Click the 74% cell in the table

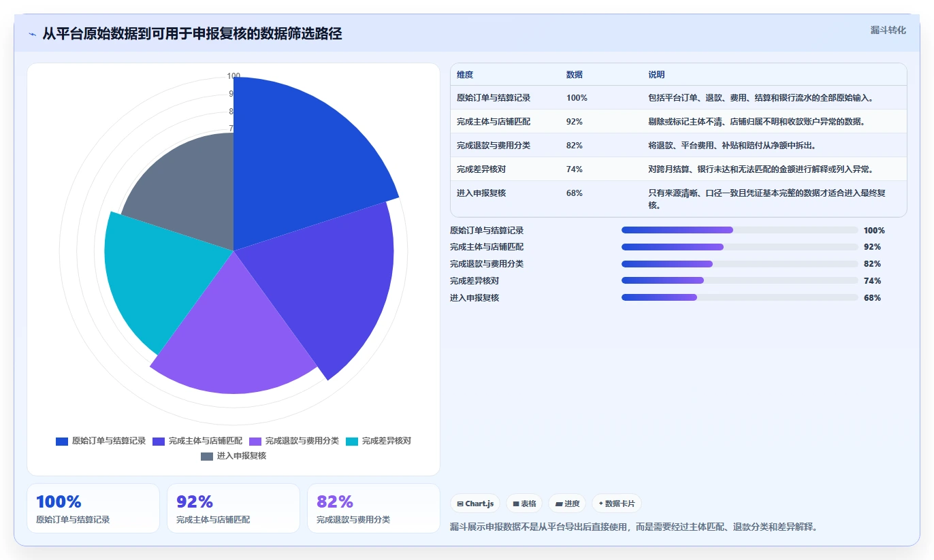[575, 169]
